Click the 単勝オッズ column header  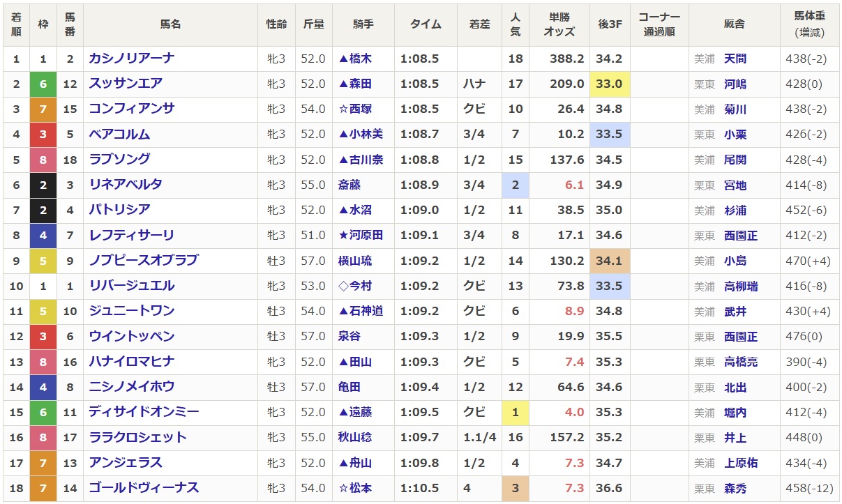pyautogui.click(x=559, y=24)
